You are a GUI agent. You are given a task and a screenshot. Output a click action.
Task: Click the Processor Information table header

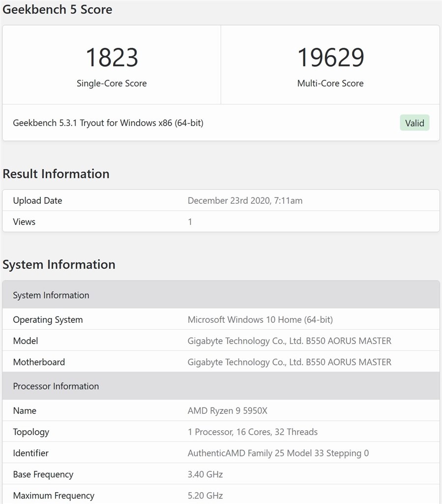pyautogui.click(x=221, y=386)
